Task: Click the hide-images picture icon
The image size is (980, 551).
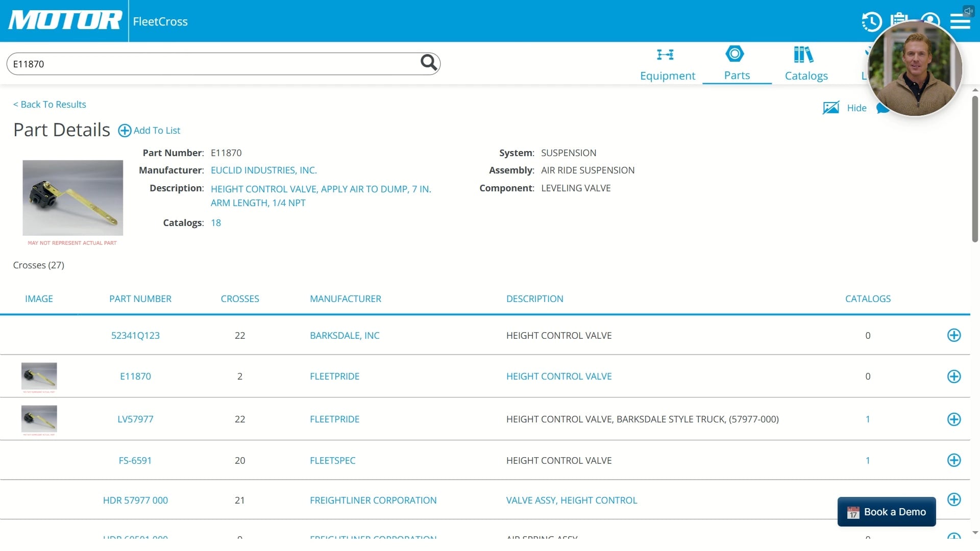Action: coord(831,108)
